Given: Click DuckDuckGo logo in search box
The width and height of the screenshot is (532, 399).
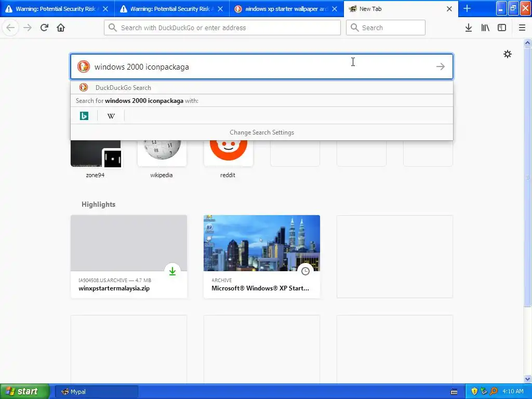Looking at the screenshot, I should (x=84, y=66).
